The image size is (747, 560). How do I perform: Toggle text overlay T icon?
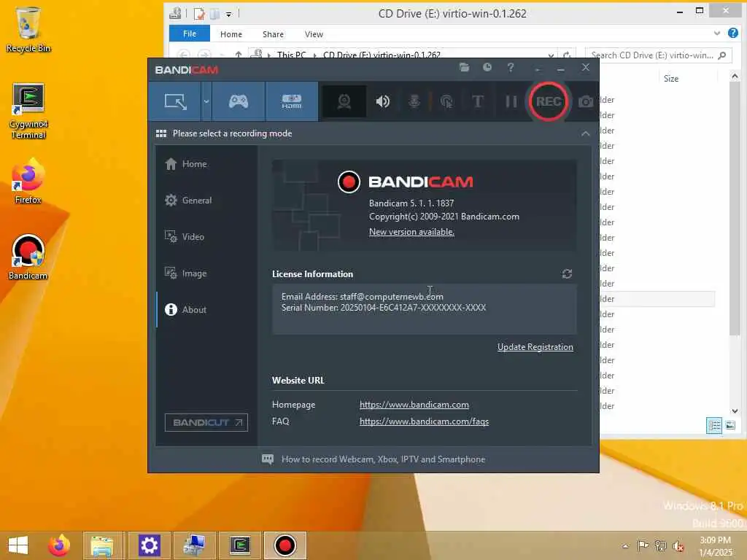pyautogui.click(x=477, y=101)
